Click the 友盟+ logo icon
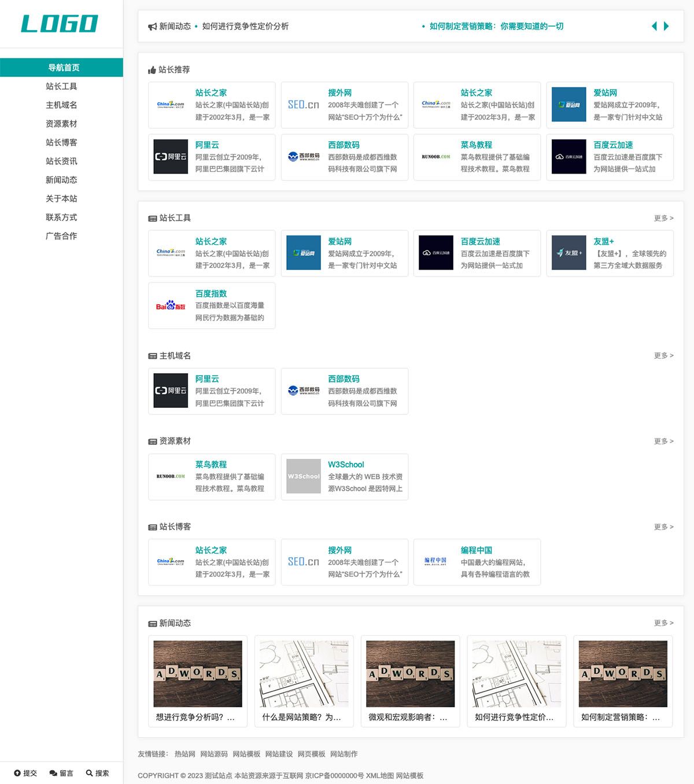This screenshot has height=784, width=694. (x=569, y=253)
